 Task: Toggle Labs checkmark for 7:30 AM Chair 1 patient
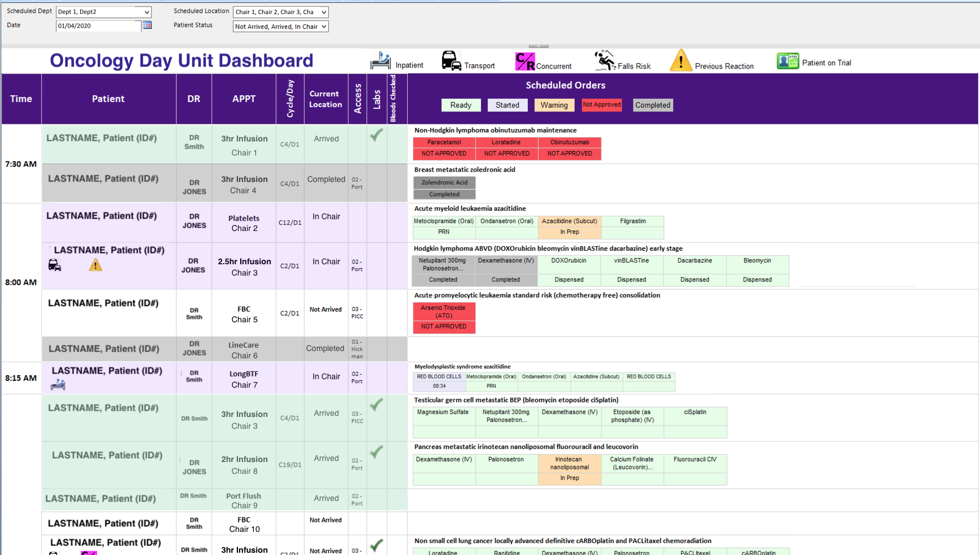(376, 135)
